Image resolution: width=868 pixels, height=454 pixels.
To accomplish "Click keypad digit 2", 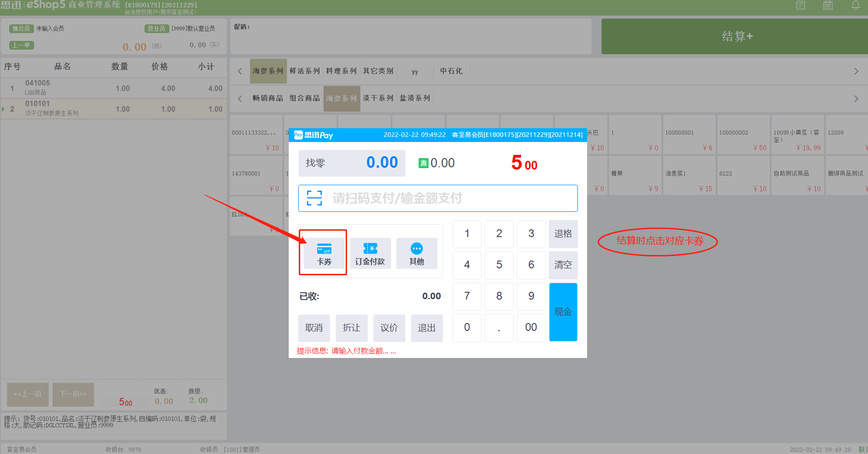I will 499,233.
